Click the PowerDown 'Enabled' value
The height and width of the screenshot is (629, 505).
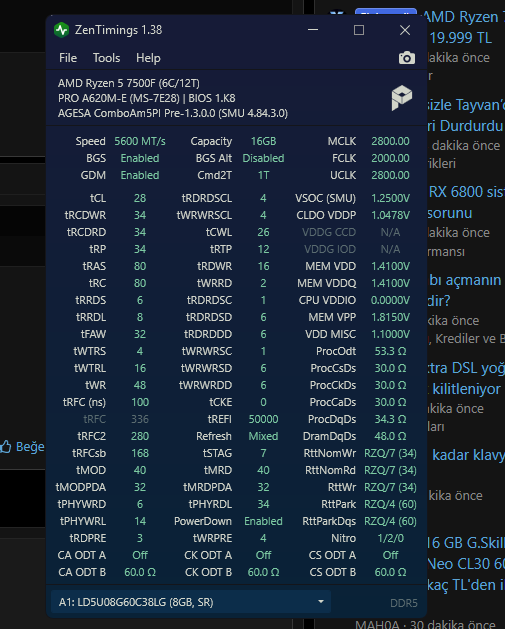click(264, 521)
